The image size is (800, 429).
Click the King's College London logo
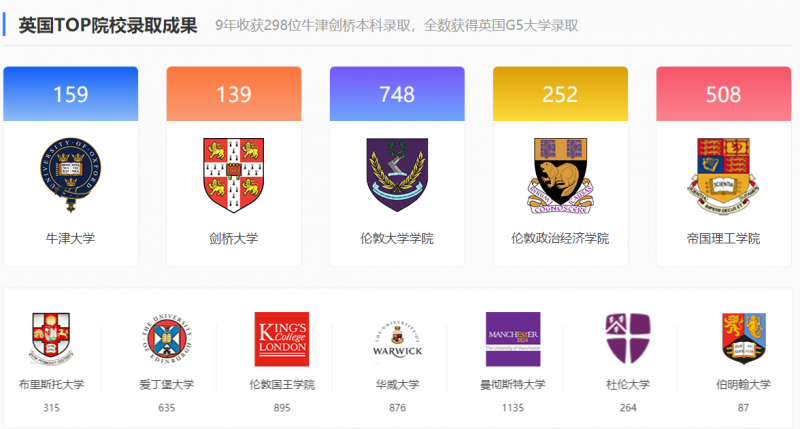(282, 339)
